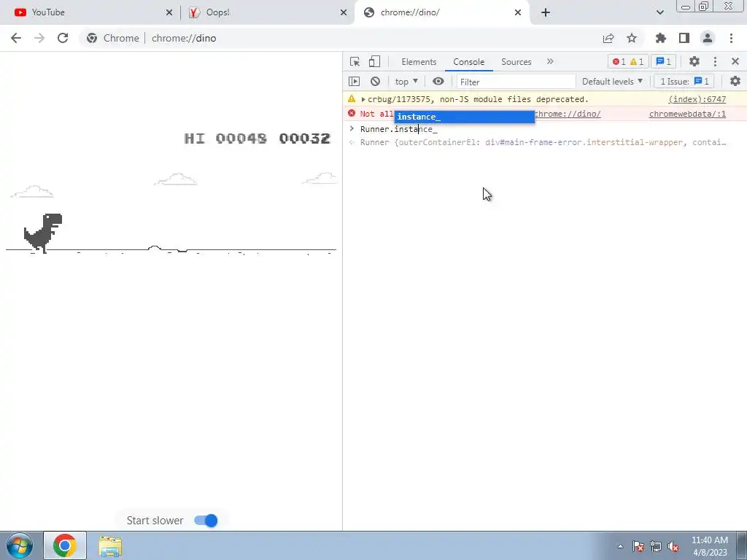Screen dimensions: 747x560
Task: Activate DevTools inspect element picker
Action: (x=355, y=61)
